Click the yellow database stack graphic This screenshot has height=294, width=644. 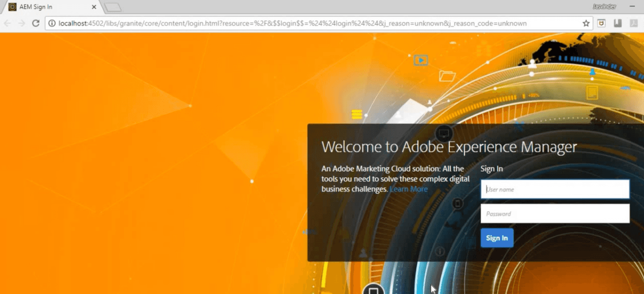coord(356,115)
